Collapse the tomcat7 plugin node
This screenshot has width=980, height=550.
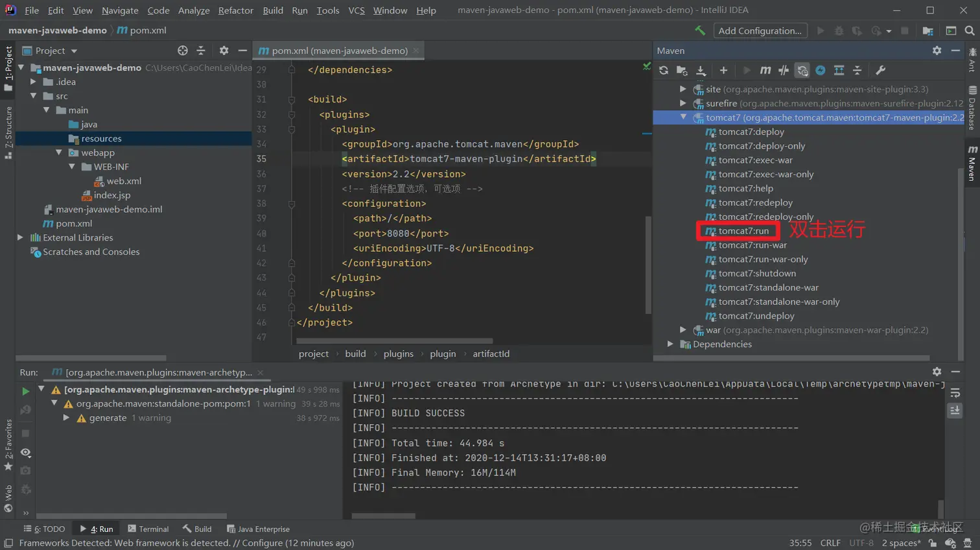click(x=683, y=117)
